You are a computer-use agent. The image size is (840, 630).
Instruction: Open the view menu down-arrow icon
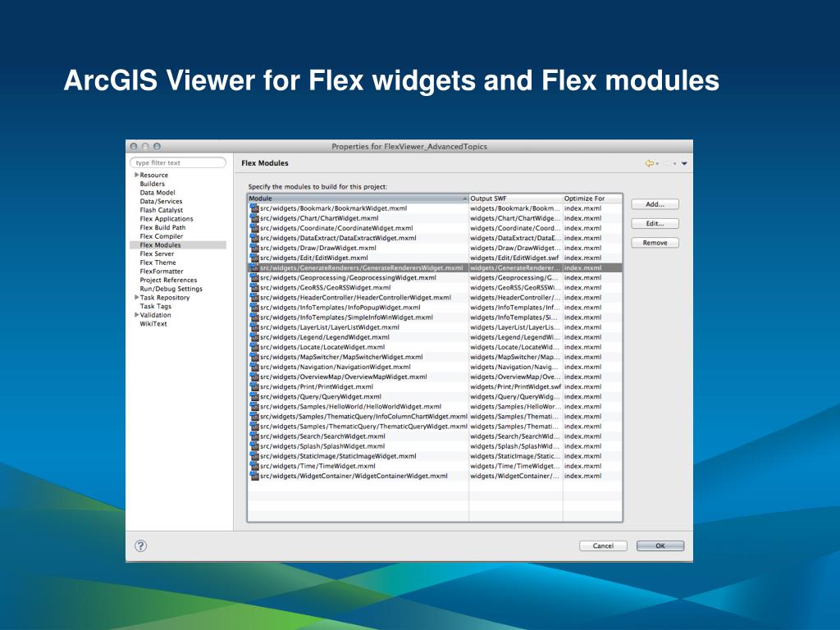(684, 163)
